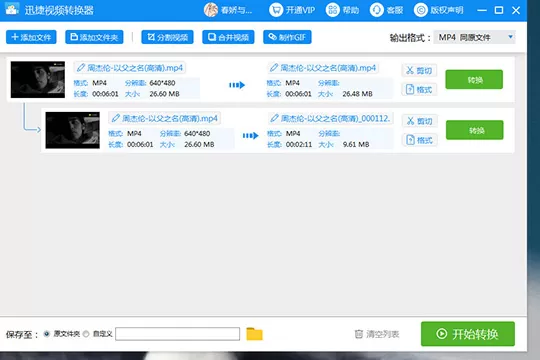Click 格式 format button in second row
Viewport: 540px width, 360px height.
click(x=419, y=140)
